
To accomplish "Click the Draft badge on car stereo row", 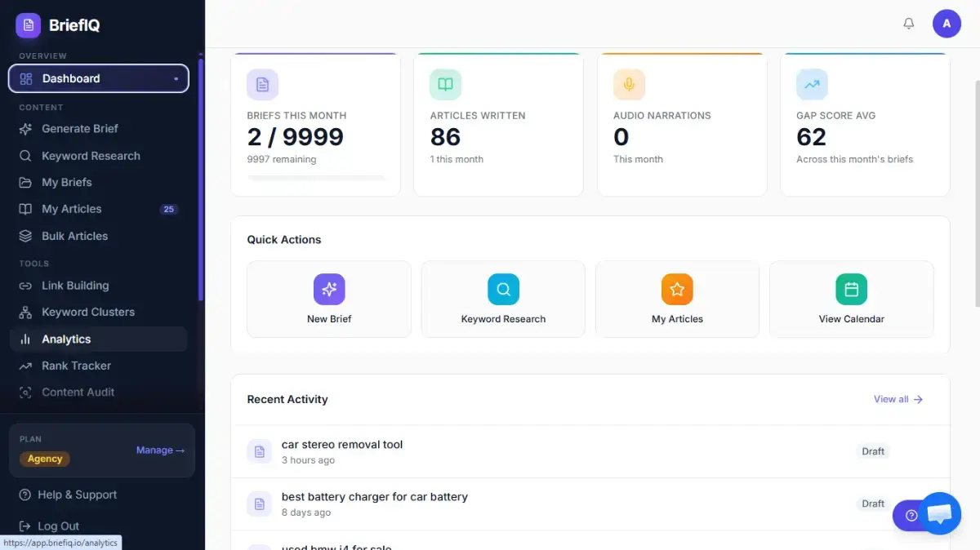I will click(x=873, y=451).
